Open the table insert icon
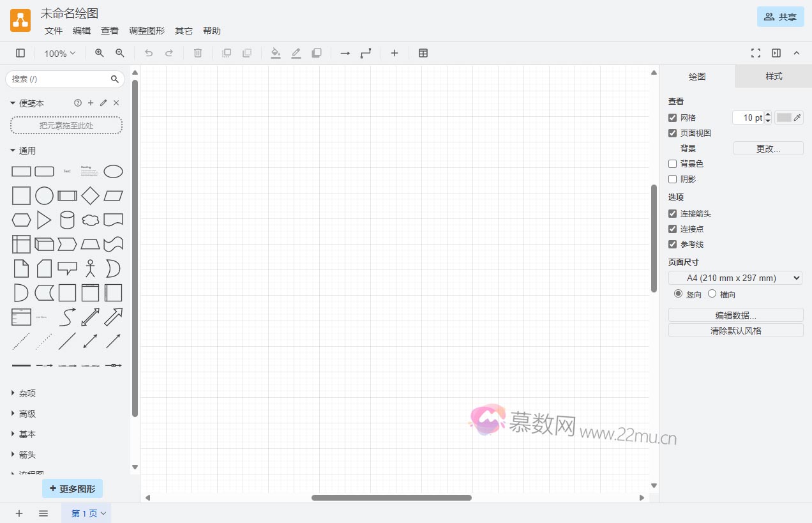812x523 pixels. 423,53
